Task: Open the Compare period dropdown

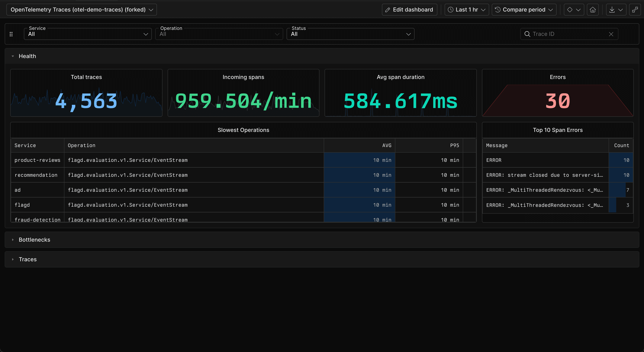Action: (x=524, y=10)
